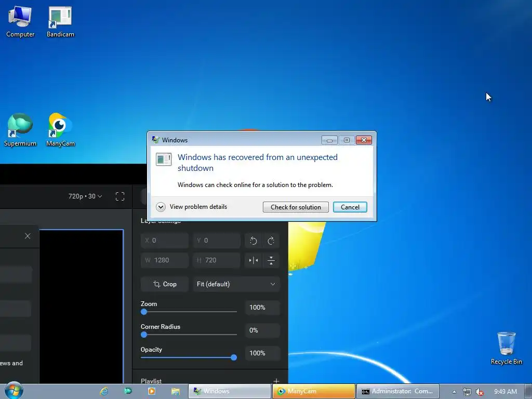Open the 720p • 30 resolution dropdown

(x=85, y=196)
